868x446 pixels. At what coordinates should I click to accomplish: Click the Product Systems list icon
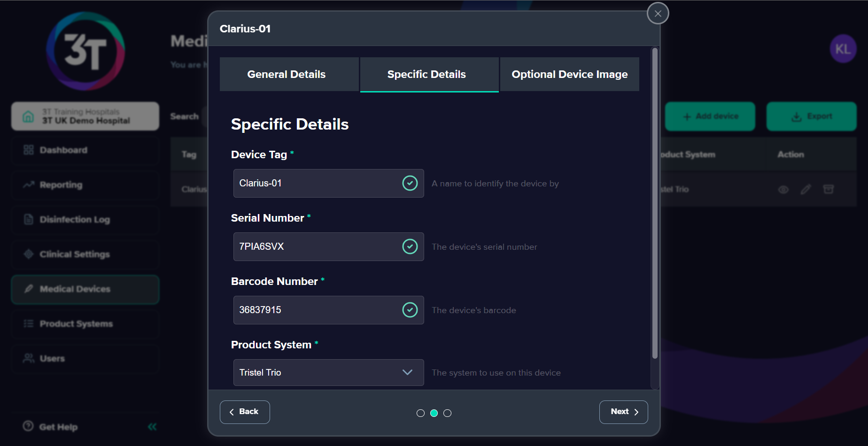pyautogui.click(x=29, y=323)
